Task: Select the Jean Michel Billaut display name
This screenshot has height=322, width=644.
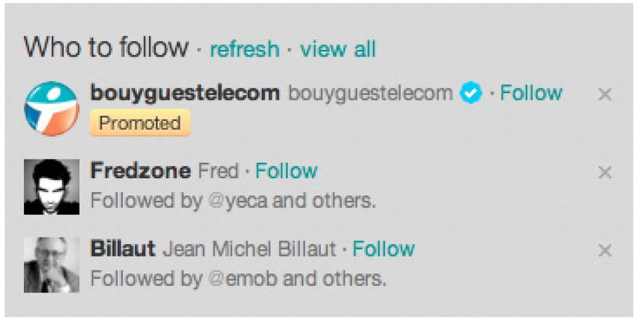Action: [x=249, y=249]
